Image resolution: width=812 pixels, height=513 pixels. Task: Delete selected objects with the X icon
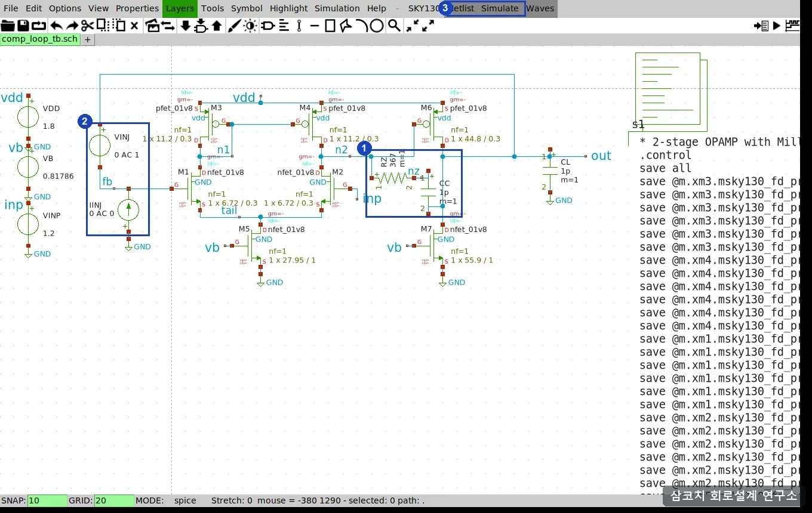pyautogui.click(x=134, y=26)
